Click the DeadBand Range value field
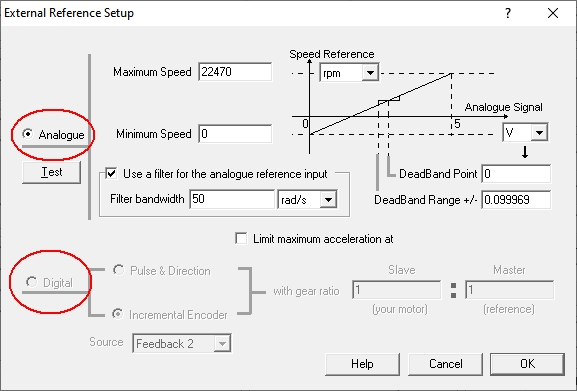The image size is (577, 391). 516,200
